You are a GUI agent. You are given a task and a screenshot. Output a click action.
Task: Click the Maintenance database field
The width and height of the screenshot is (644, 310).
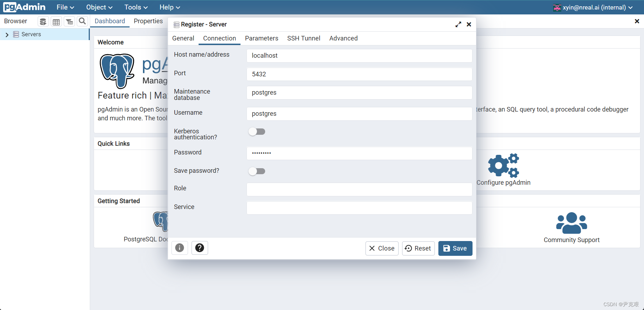pos(359,93)
